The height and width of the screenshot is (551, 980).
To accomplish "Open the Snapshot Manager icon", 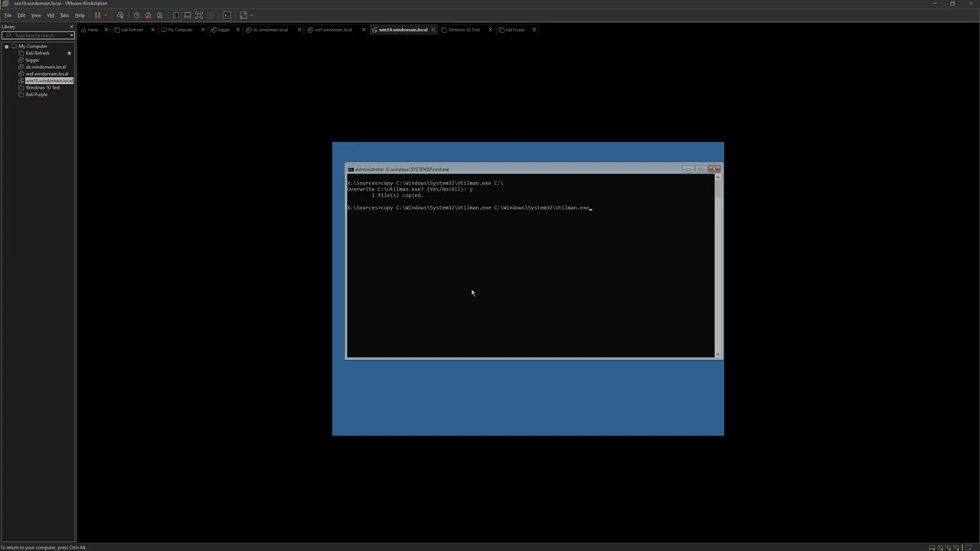I will pos(159,15).
